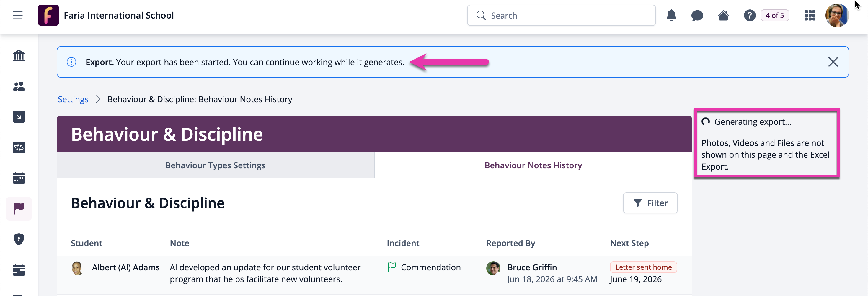Click the Commendation flag icon
This screenshot has height=296, width=868.
391,267
